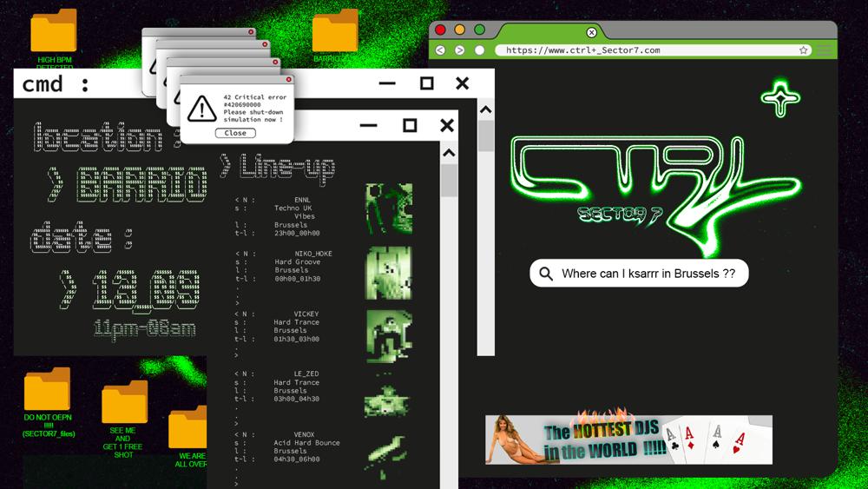868x489 pixels.
Task: Click the red browser window button
Action: 441,30
